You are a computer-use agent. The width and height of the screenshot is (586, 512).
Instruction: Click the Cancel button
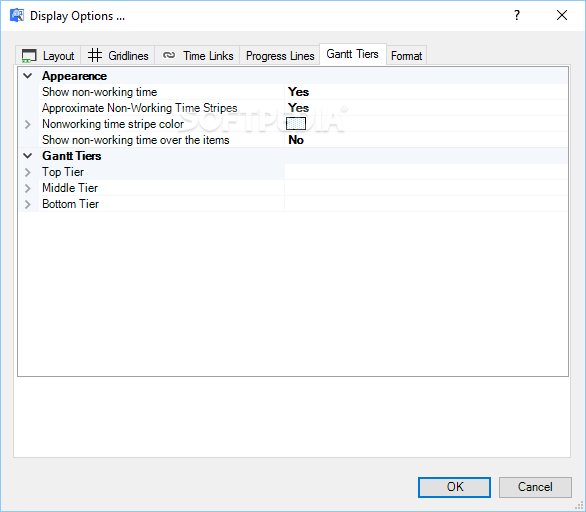pyautogui.click(x=535, y=487)
